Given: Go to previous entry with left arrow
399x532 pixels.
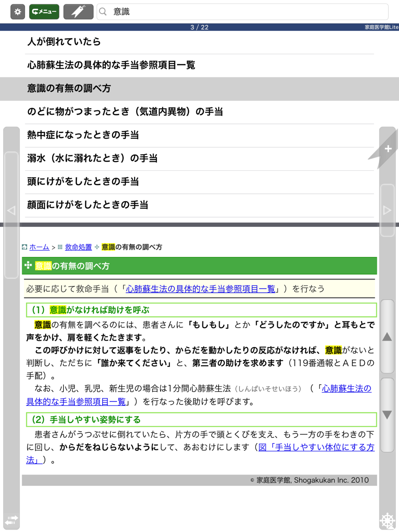Looking at the screenshot, I should pyautogui.click(x=11, y=210).
